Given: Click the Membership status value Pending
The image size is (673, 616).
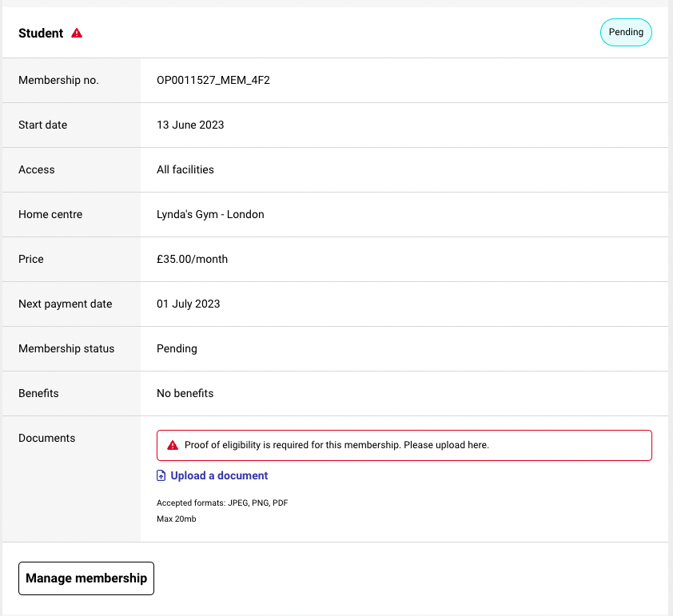Looking at the screenshot, I should [177, 349].
